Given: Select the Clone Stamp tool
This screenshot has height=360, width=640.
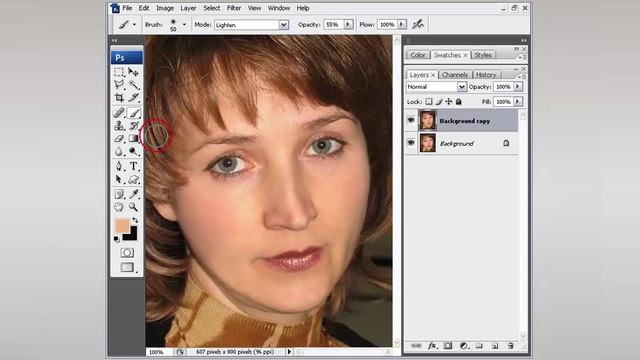Looking at the screenshot, I should click(119, 125).
